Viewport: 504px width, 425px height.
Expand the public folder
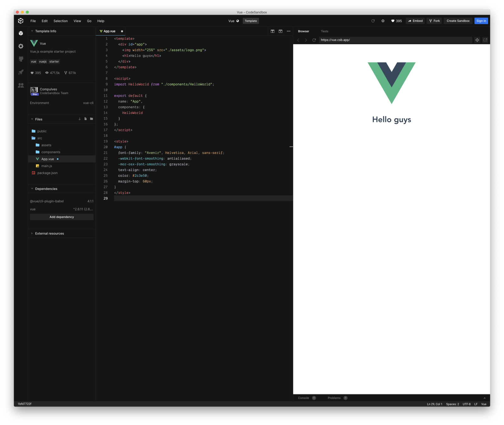pyautogui.click(x=42, y=131)
